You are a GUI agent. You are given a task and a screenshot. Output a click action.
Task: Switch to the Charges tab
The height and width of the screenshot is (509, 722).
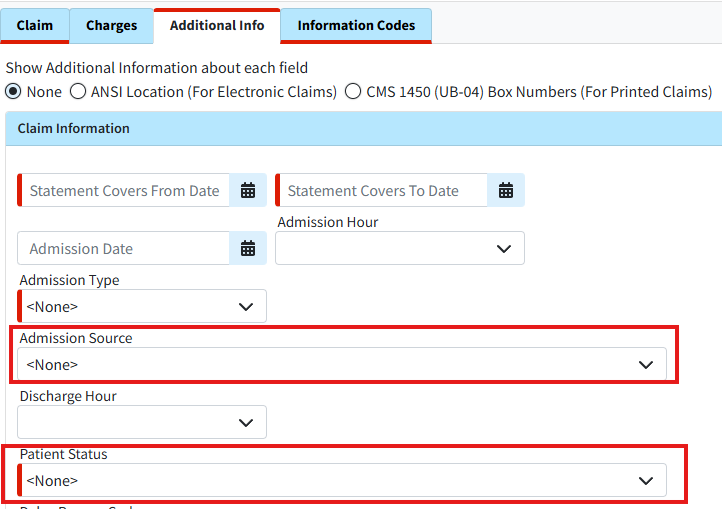point(112,26)
